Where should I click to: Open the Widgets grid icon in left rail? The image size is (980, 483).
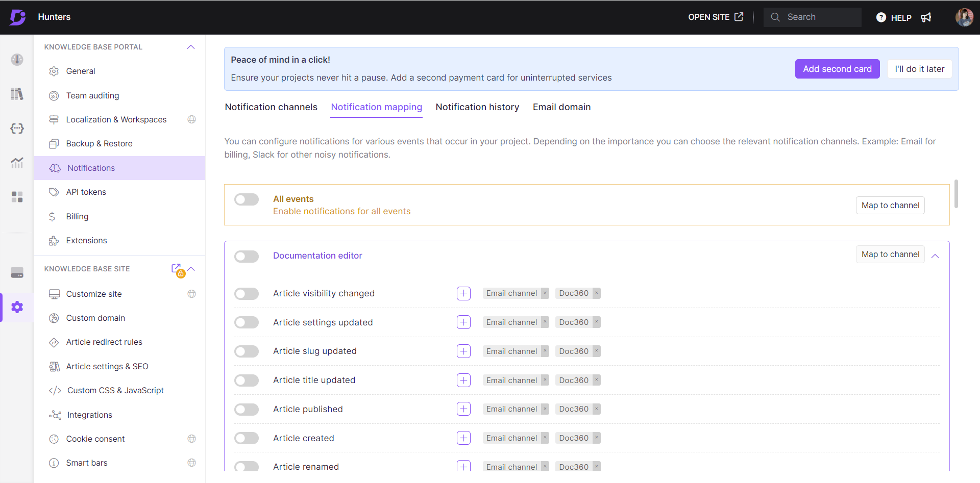[17, 197]
